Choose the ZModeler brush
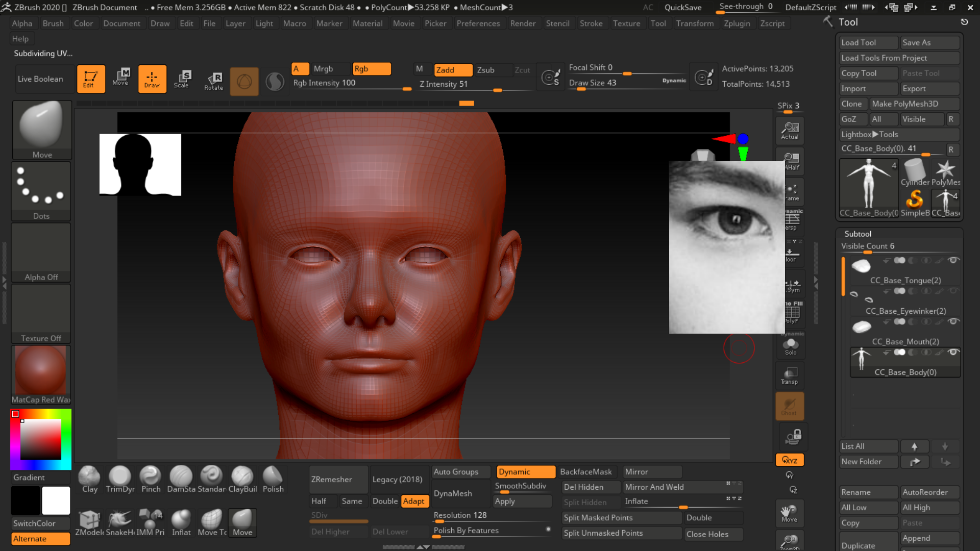 click(89, 523)
